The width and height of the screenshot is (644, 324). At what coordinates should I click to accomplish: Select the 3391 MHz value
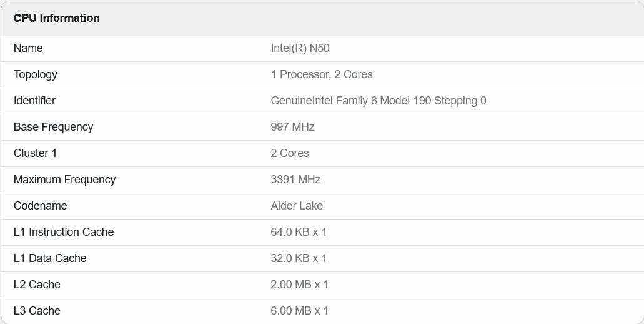295,180
